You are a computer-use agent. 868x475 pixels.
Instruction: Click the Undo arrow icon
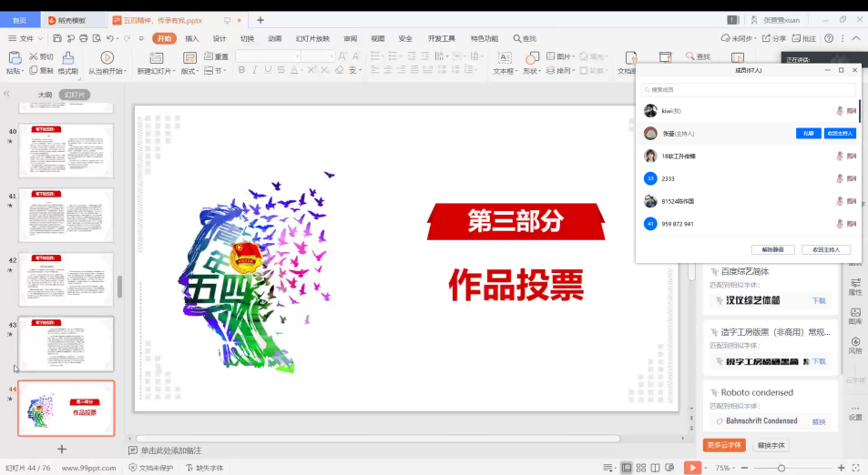[x=110, y=38]
